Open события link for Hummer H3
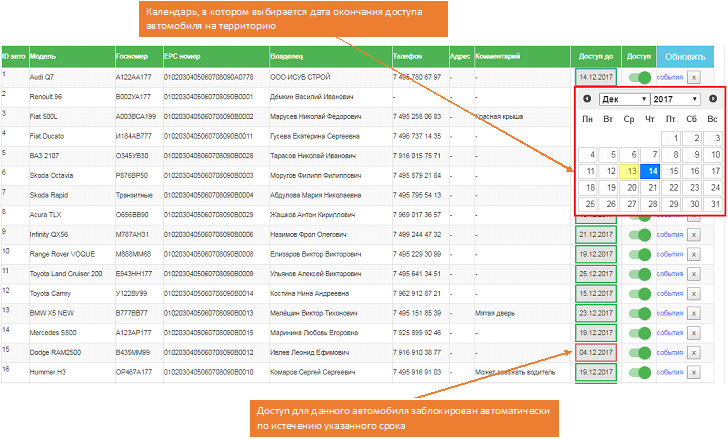Screen dimensions: 728x439 (670, 372)
